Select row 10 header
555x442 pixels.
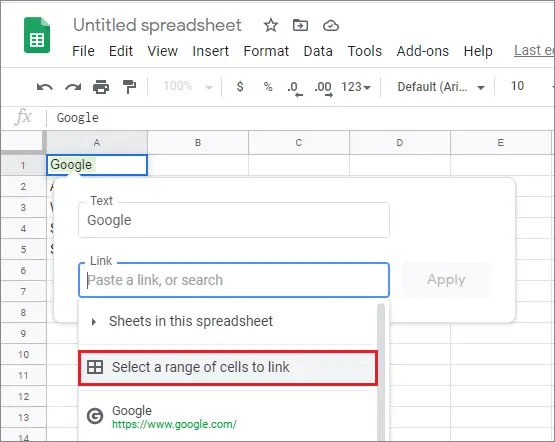pos(23,354)
